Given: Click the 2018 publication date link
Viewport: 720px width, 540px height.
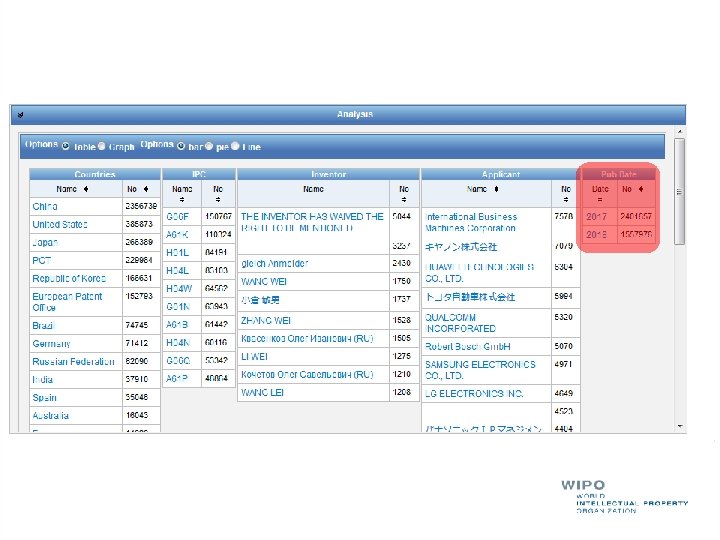Looking at the screenshot, I should point(596,235).
